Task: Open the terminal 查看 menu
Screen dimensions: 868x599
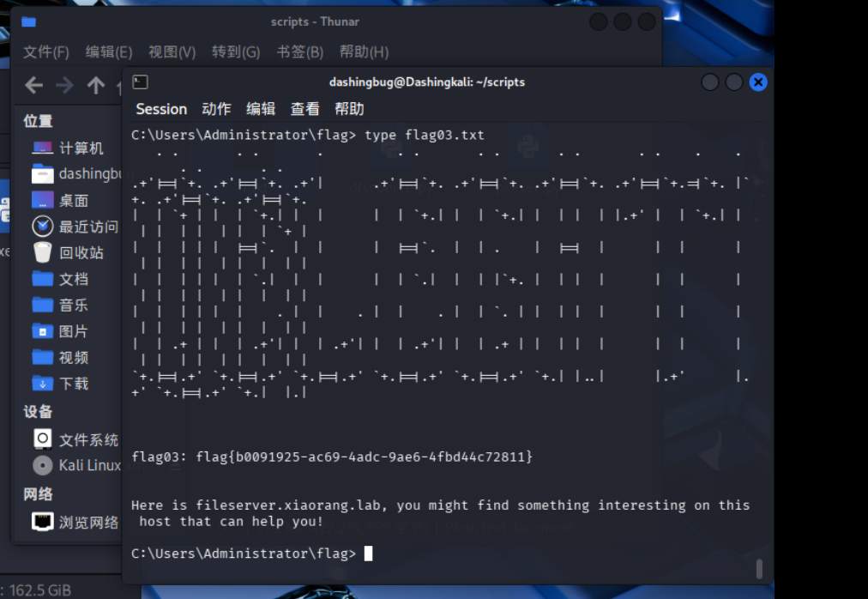Action: [x=304, y=109]
